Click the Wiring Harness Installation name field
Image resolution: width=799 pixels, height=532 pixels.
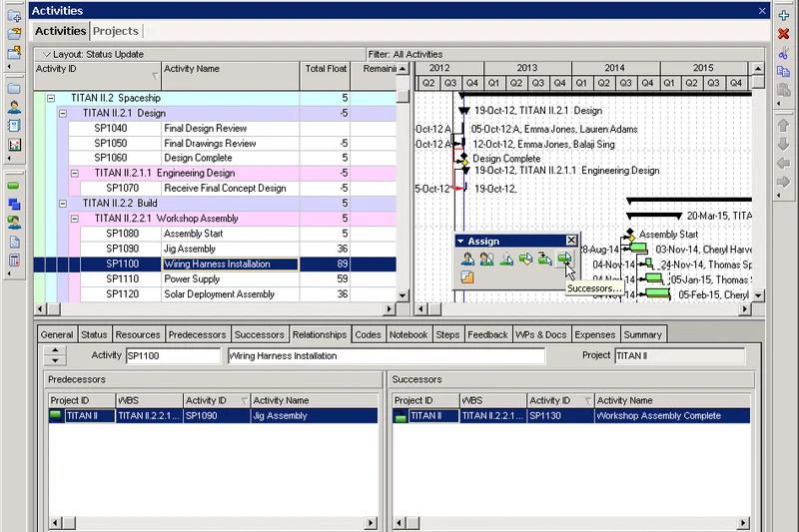coord(387,356)
